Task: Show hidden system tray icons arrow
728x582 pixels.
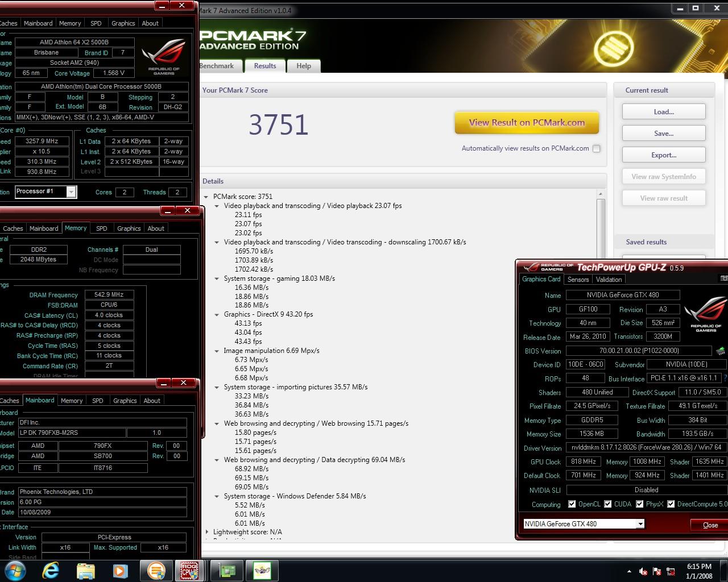Action: [629, 571]
